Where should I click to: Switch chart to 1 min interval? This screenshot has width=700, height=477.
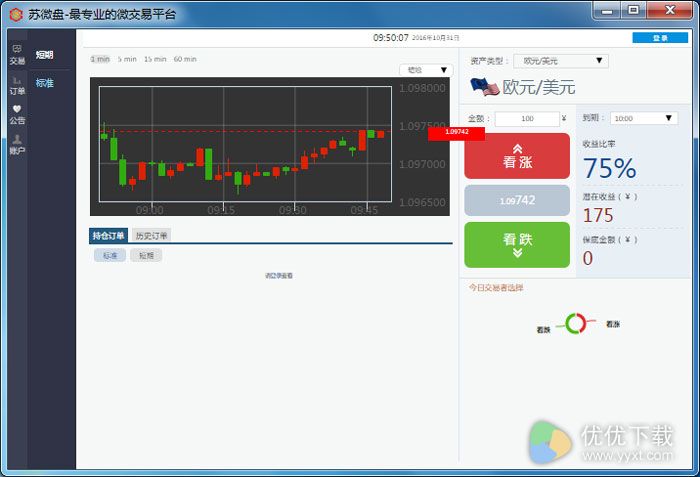[x=100, y=59]
